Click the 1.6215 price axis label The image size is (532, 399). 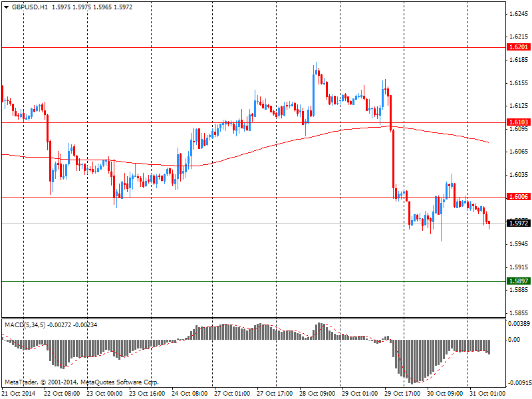519,37
